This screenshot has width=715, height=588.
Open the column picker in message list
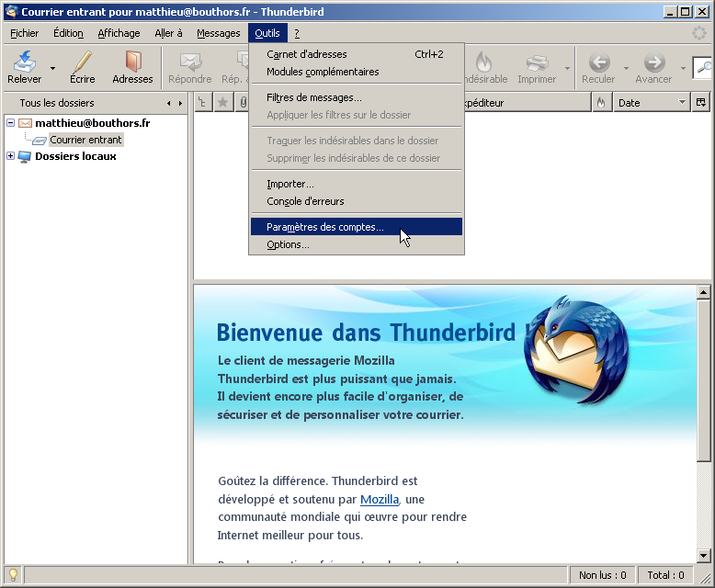[x=701, y=103]
